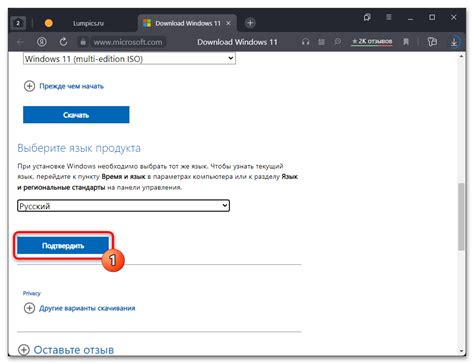Image resolution: width=474 pixels, height=364 pixels.
Task: Reload the current page
Action: click(63, 42)
